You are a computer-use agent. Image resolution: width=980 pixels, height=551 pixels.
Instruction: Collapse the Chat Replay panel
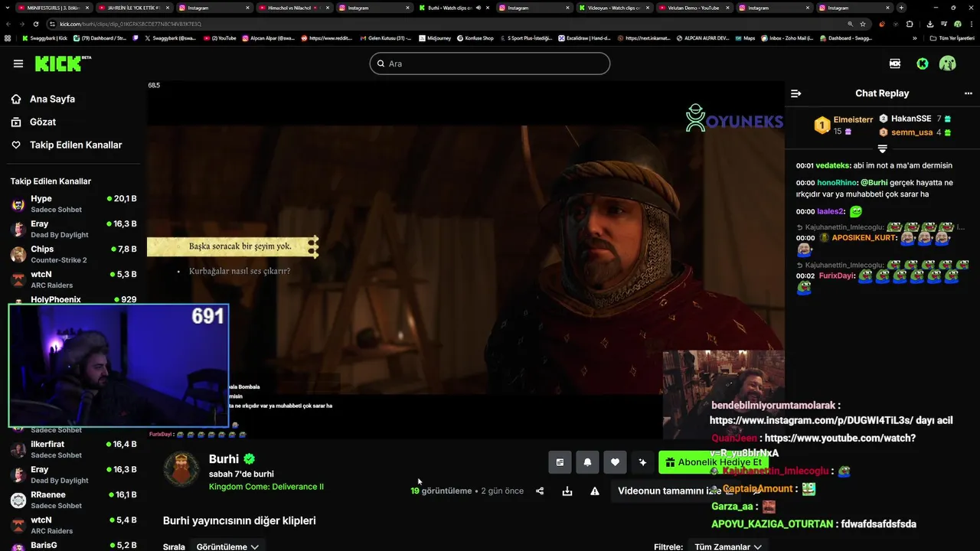[796, 93]
